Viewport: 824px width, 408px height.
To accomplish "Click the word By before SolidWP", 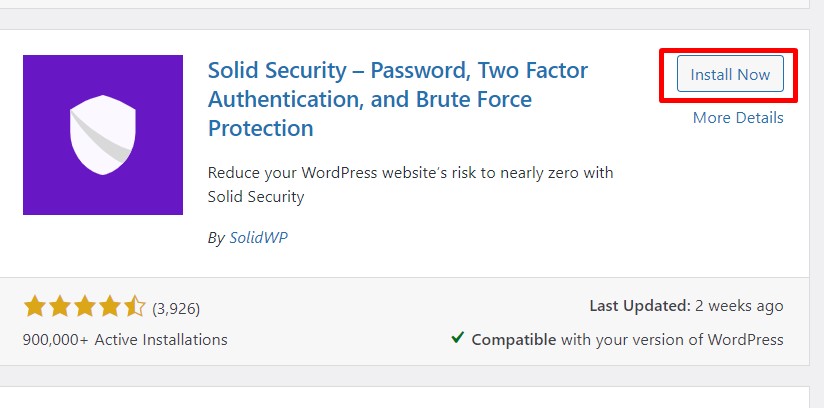I will 216,238.
